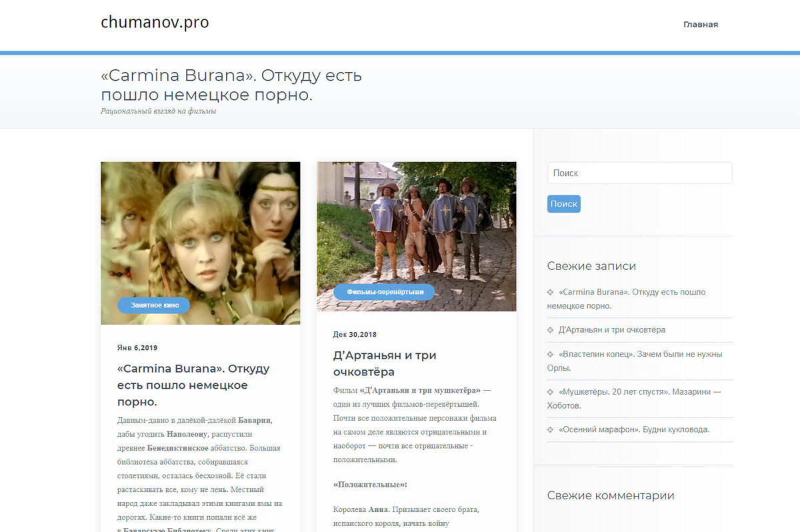Submit search with the blue Поиск button
Image resolution: width=800 pixels, height=532 pixels.
(564, 204)
